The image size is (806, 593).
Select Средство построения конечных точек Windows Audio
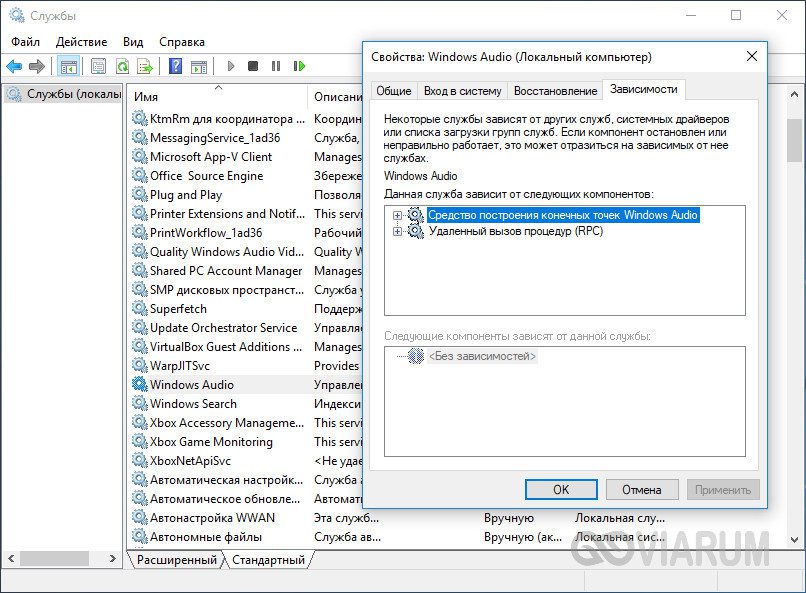(563, 215)
